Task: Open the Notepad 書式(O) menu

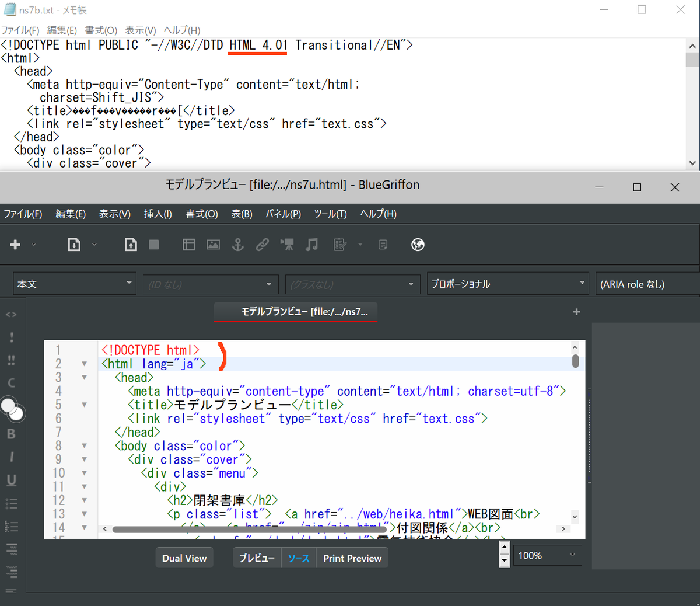Action: click(x=101, y=30)
